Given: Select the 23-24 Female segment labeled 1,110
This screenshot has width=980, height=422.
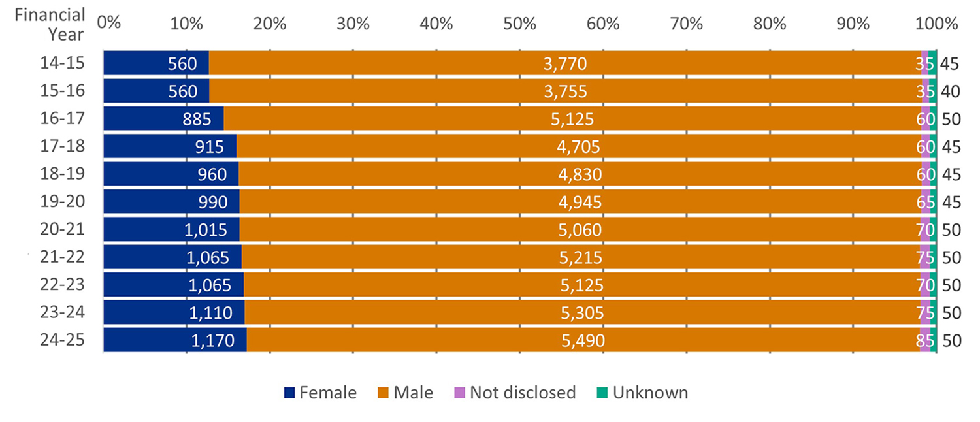Looking at the screenshot, I should click(173, 313).
